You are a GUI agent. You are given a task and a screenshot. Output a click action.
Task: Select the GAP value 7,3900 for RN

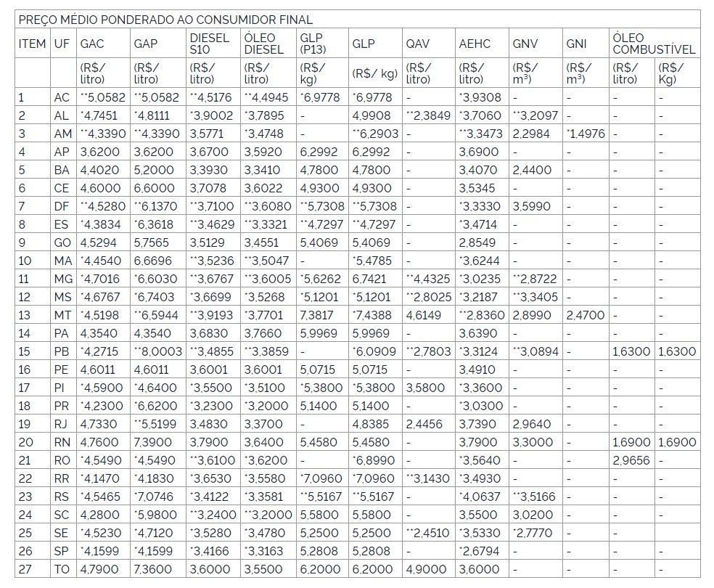point(153,442)
